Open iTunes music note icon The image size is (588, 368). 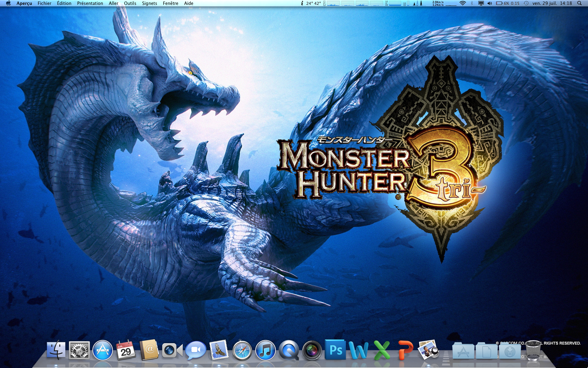pos(266,350)
